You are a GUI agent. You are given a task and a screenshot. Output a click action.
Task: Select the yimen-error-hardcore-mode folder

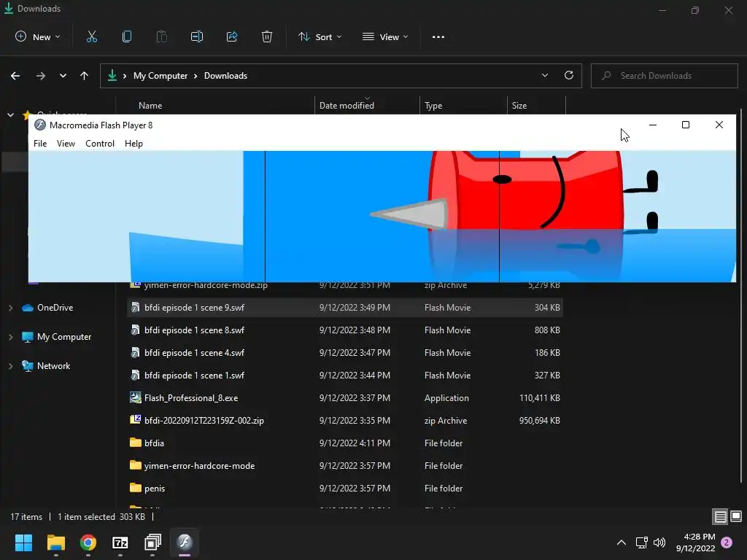pos(345,466)
